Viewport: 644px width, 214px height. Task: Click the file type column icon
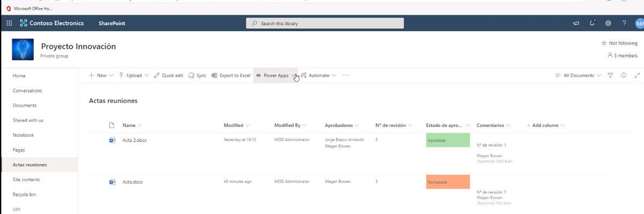112,125
